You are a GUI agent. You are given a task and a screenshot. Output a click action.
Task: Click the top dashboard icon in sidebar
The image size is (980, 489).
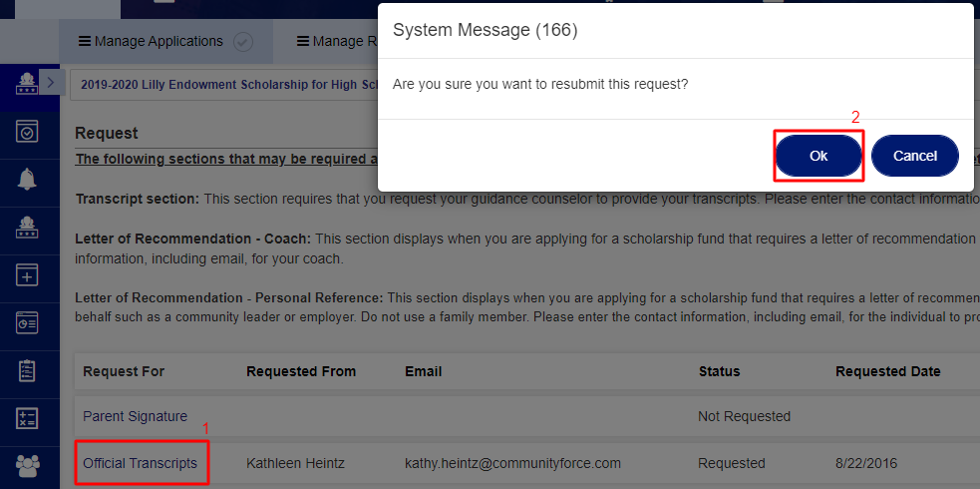click(x=28, y=84)
